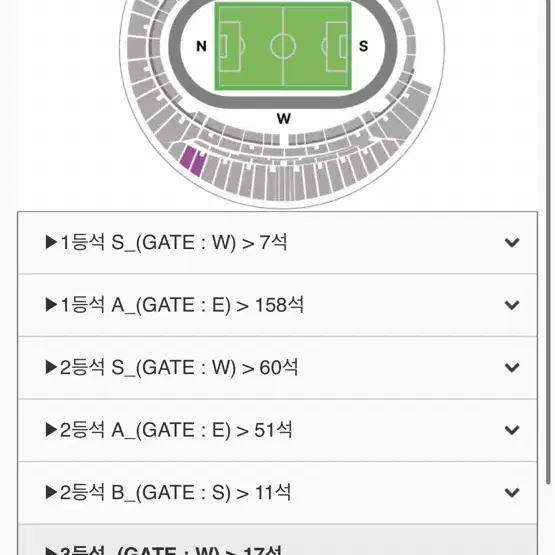Click the triangle before 1등석 A
Viewport: 555px width, 555px height.
coord(51,305)
